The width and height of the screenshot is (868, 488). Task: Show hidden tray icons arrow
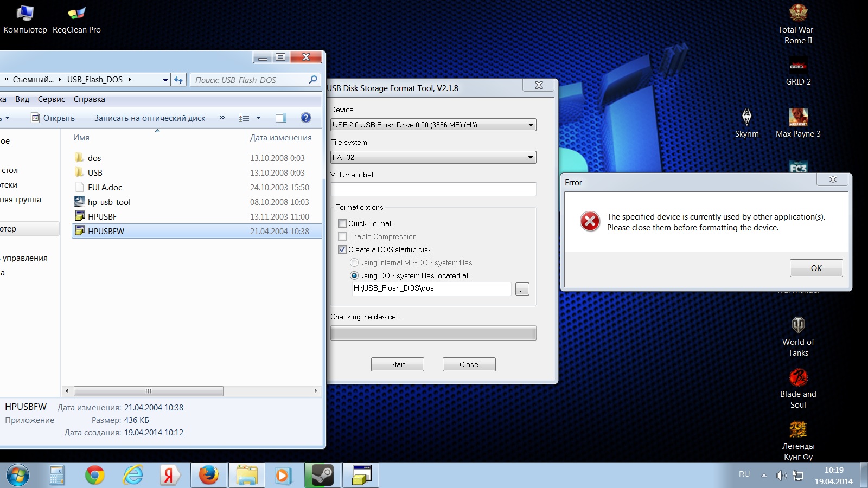point(764,476)
